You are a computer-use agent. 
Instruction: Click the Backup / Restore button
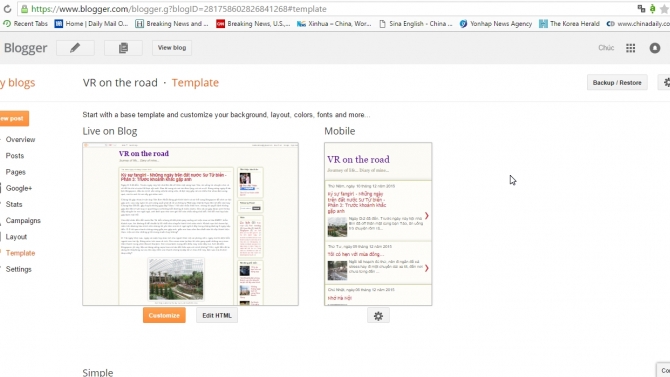[x=617, y=82]
